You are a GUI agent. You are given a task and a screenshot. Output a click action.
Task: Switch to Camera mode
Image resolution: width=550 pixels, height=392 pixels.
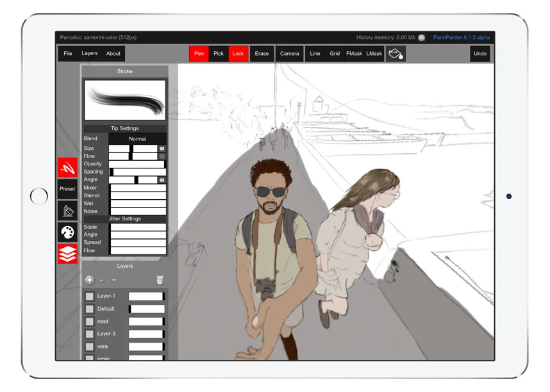(x=289, y=54)
